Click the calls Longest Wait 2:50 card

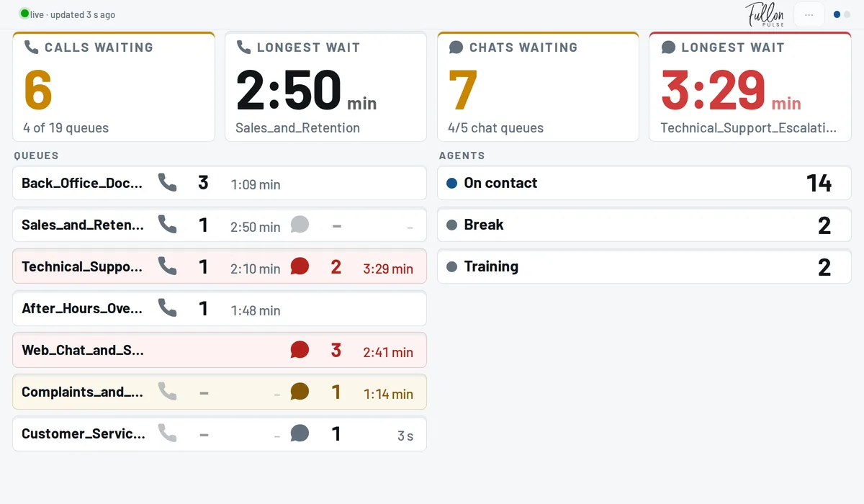[325, 86]
